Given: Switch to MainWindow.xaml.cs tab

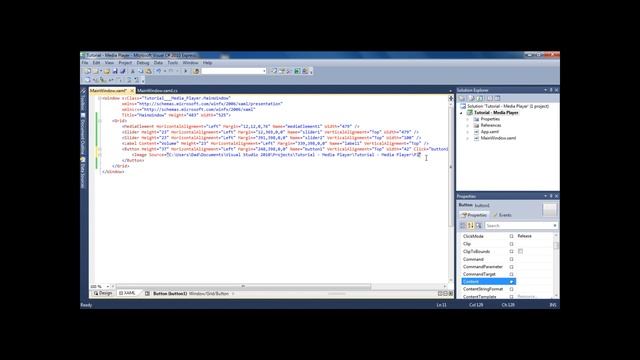Looking at the screenshot, I should point(157,91).
